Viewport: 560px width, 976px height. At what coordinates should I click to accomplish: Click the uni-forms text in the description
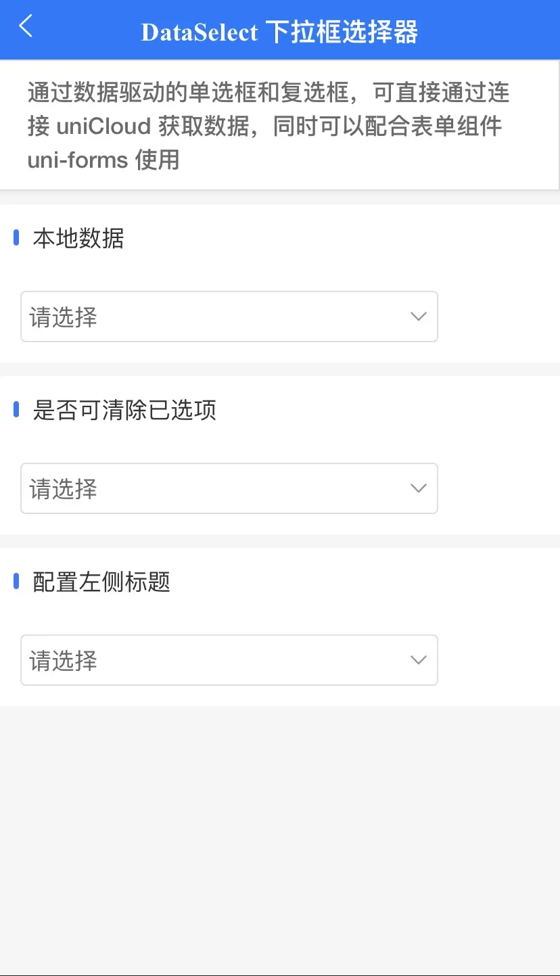pyautogui.click(x=78, y=160)
